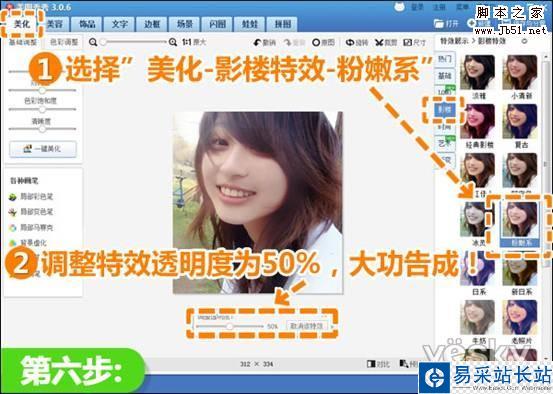Click the 注册 register link
This screenshot has width=553, height=394.
[x=439, y=7]
